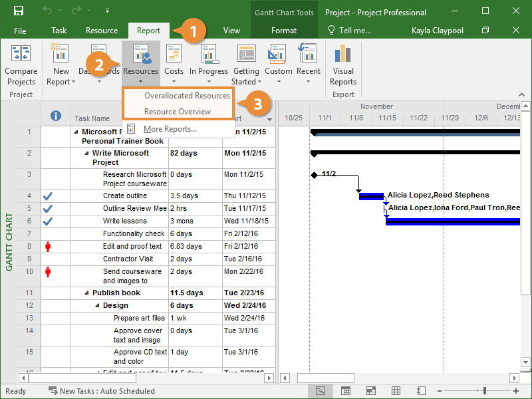This screenshot has height=399, width=532.
Task: Switch to the Task ribbon tab
Action: 59,31
